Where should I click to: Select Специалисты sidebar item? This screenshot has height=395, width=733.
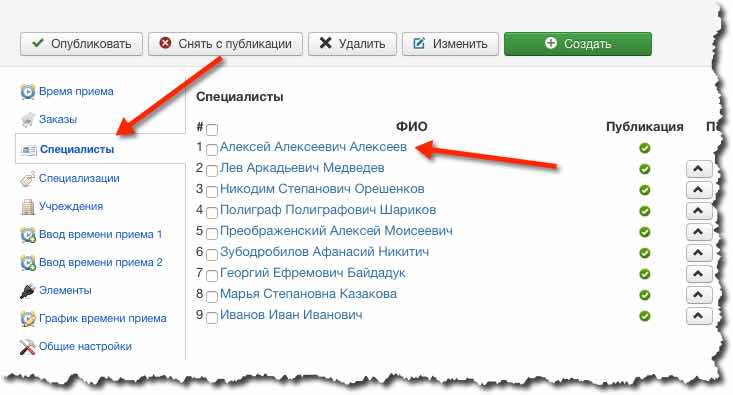pos(77,149)
